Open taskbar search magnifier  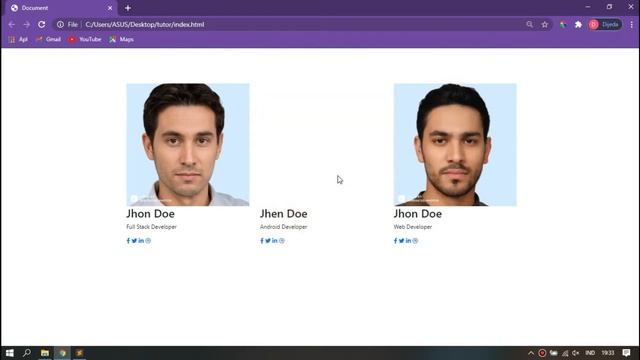click(x=27, y=353)
